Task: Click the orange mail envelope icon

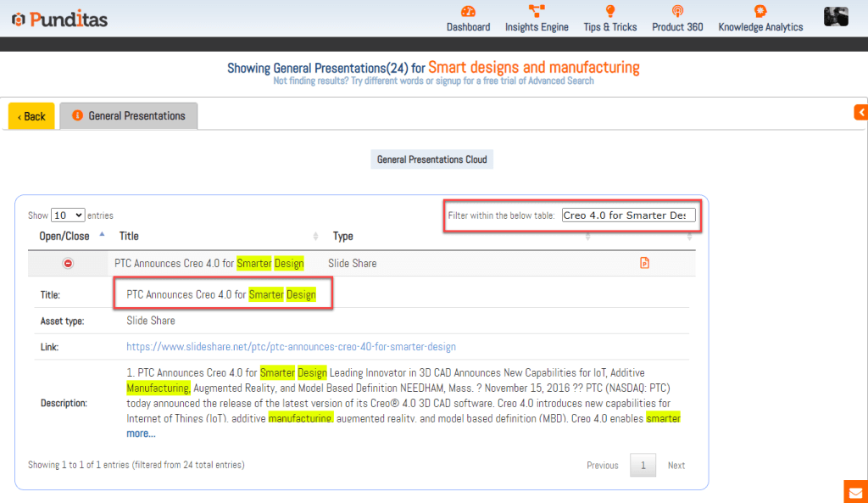Action: [855, 492]
